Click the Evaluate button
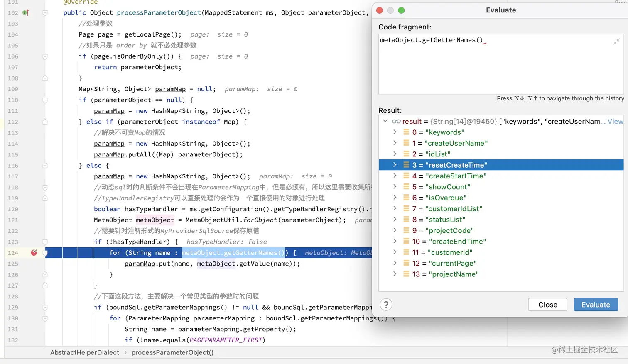Viewport: 628px width, 364px height. pyautogui.click(x=596, y=305)
